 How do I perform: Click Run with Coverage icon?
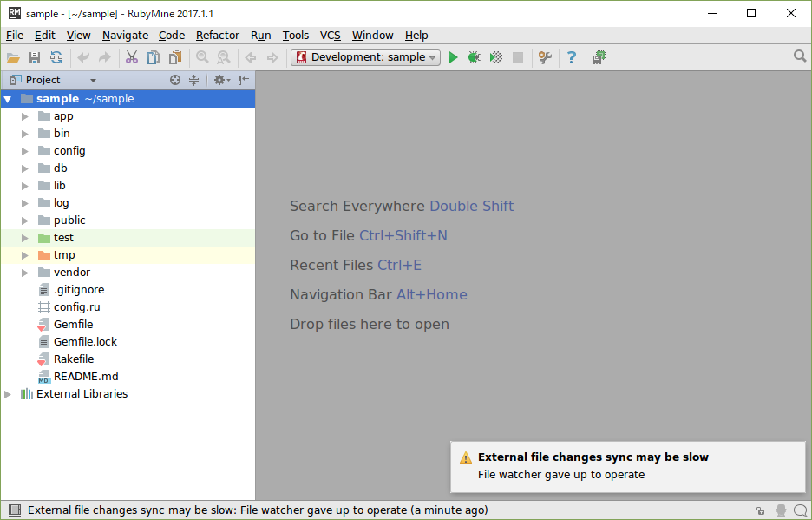[x=496, y=57]
